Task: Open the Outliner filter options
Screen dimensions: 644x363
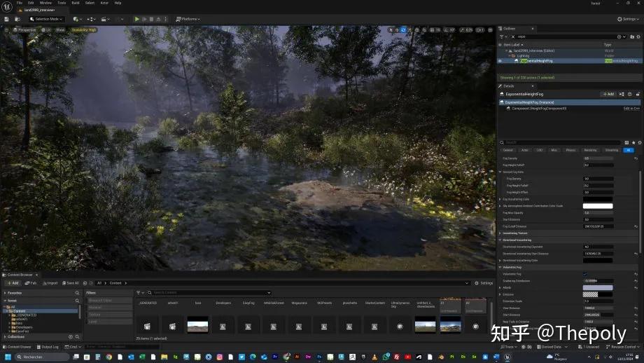Action: coord(503,36)
